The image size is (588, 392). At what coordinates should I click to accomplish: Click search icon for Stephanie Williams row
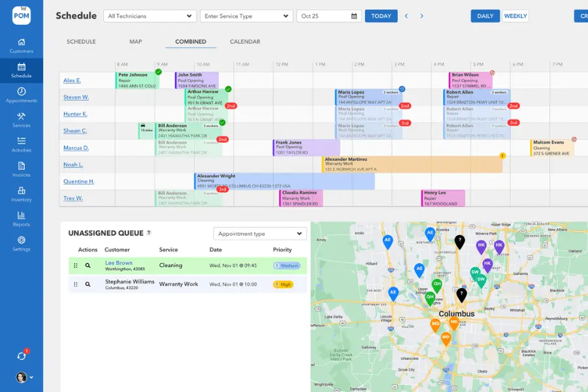point(88,284)
